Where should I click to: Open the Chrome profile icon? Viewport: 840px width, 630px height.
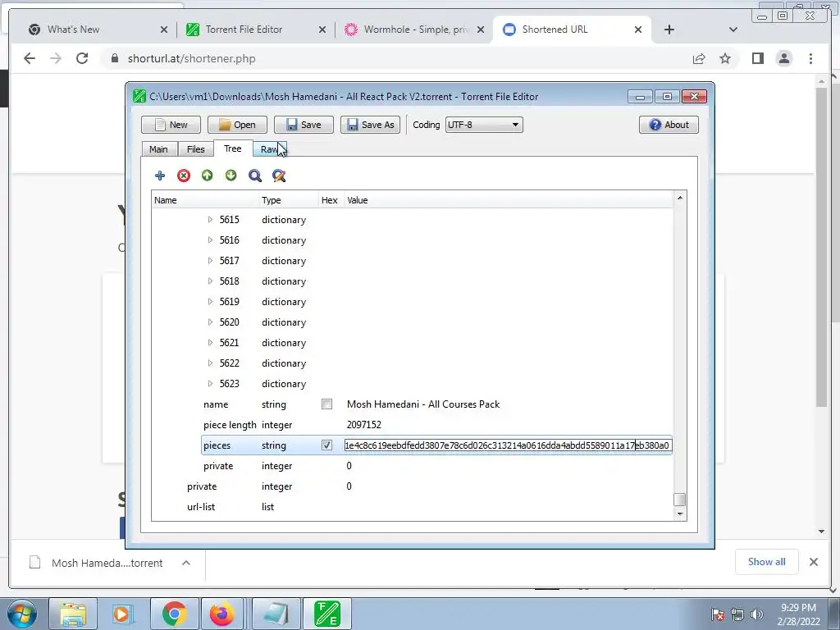coord(783,58)
